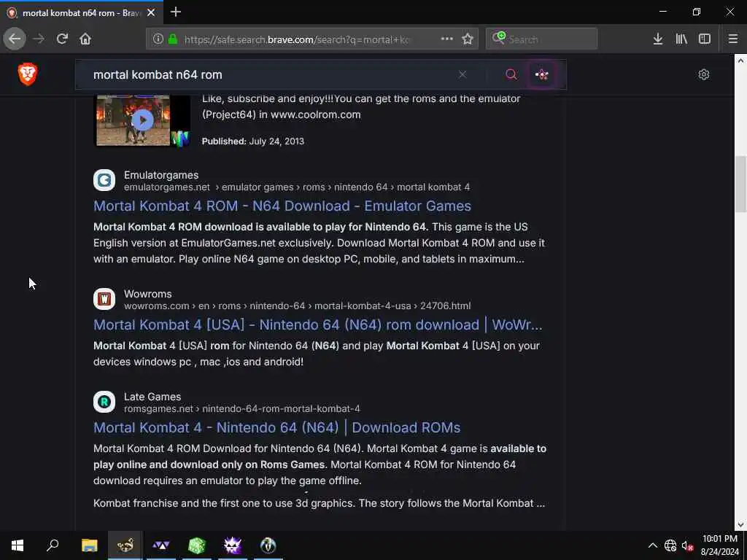Viewport: 747px width, 560px height.
Task: Click the forward navigation arrow
Action: tap(39, 39)
